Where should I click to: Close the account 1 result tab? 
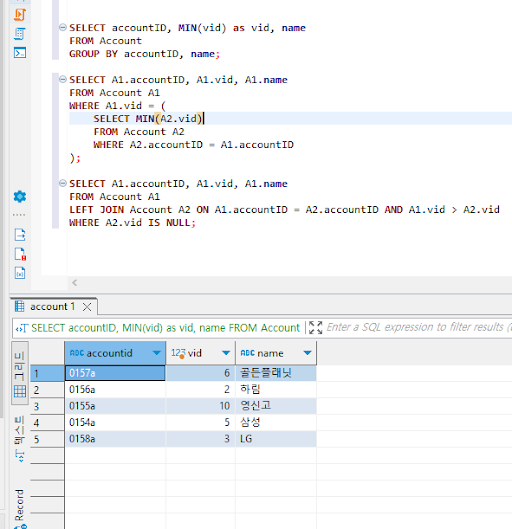87,307
